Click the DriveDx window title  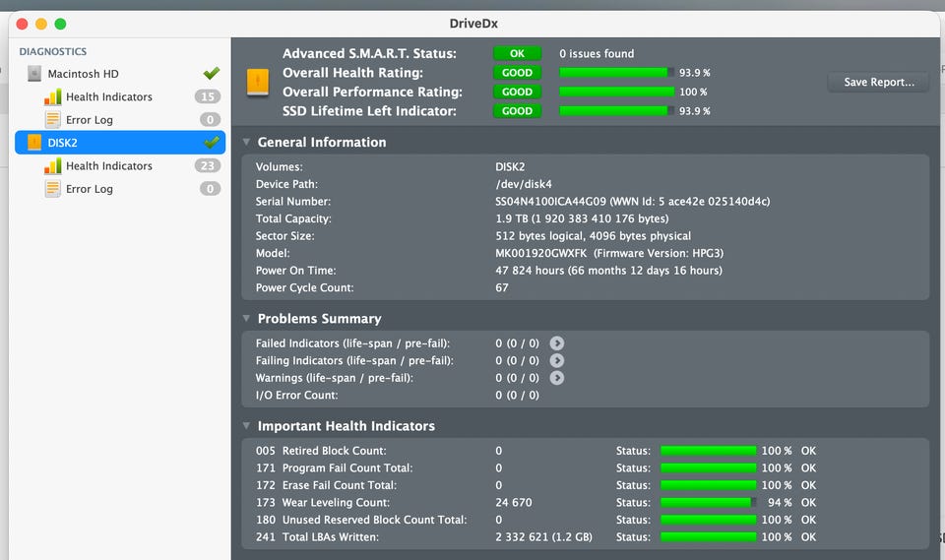click(473, 24)
